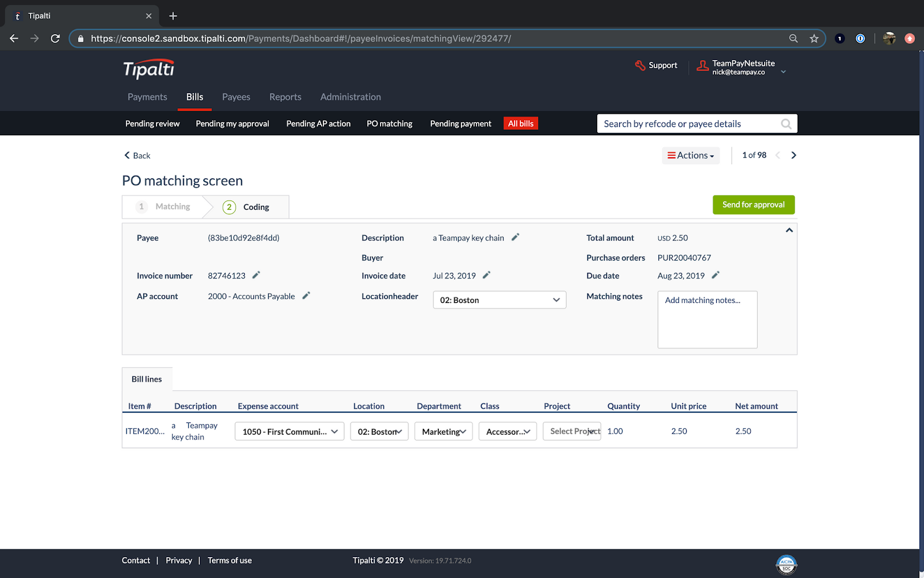924x578 pixels.
Task: Go to the previous bill arrow
Action: [x=778, y=155]
